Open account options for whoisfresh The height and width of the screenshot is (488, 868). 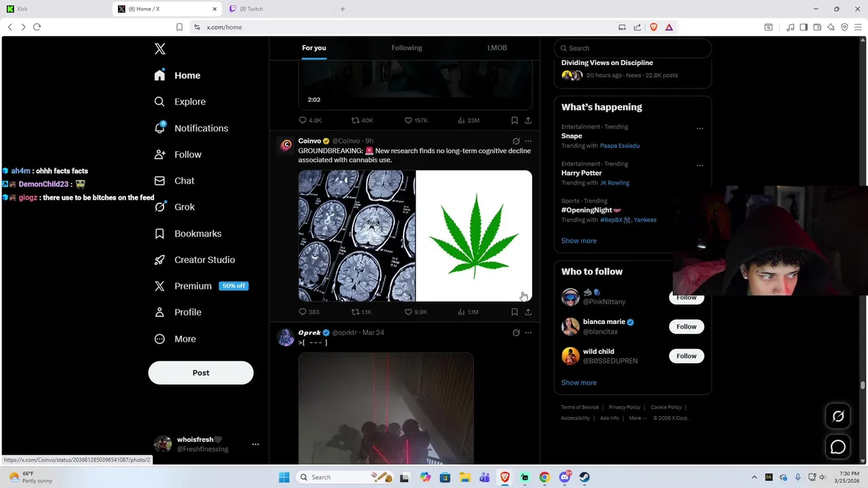coord(256,445)
